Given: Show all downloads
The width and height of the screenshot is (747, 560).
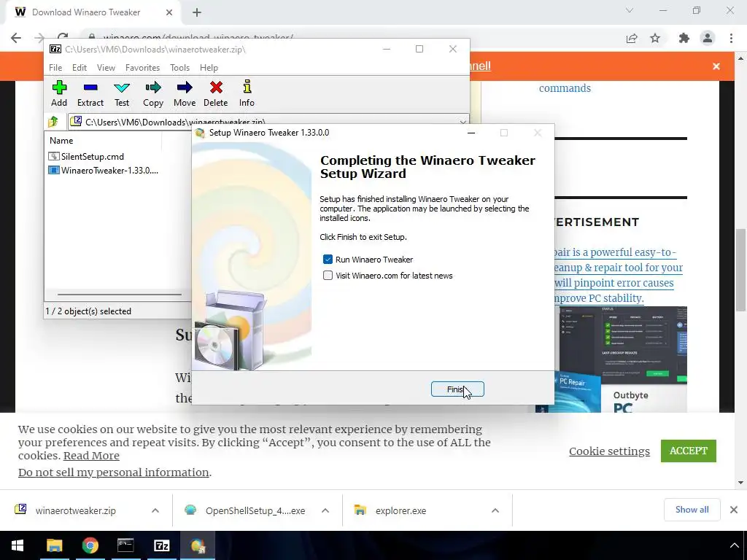Looking at the screenshot, I should click(692, 510).
